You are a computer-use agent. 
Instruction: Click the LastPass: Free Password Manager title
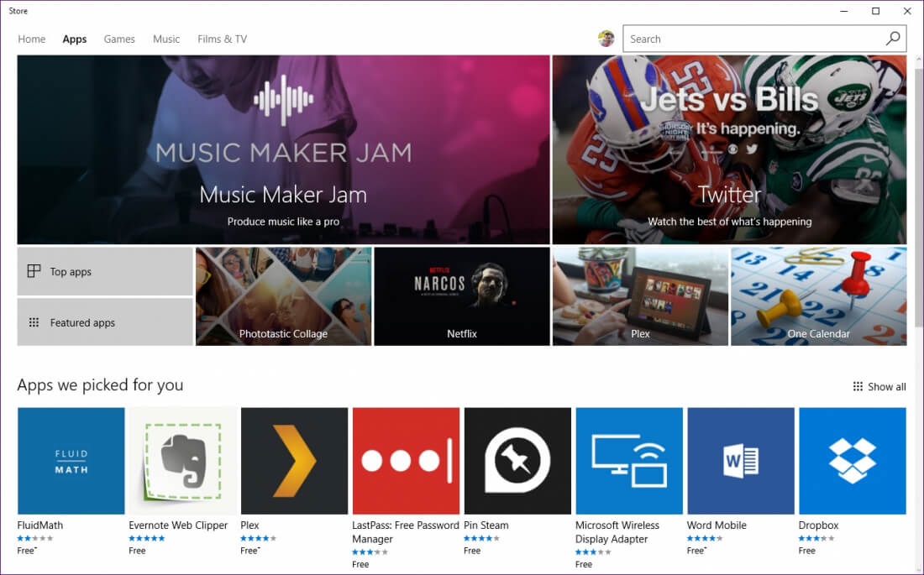pos(406,532)
